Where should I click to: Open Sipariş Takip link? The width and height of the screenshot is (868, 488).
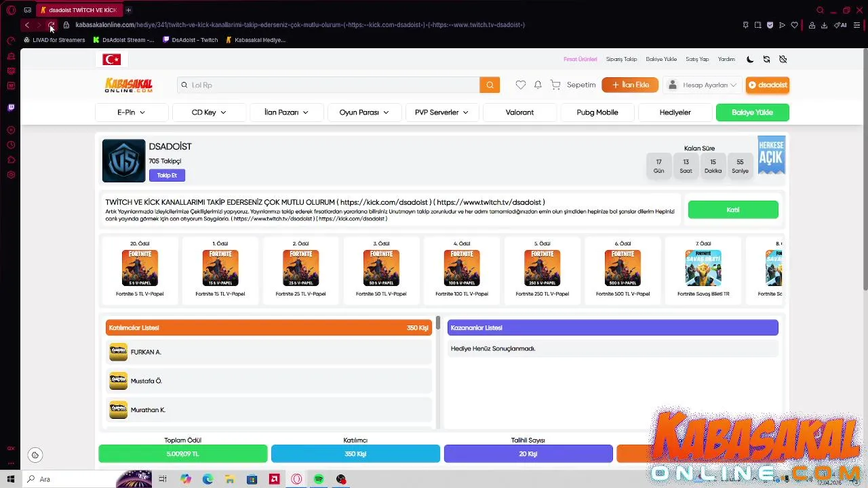click(x=621, y=59)
